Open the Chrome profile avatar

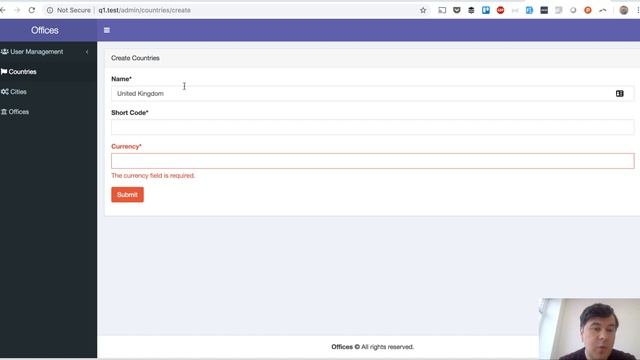pos(624,10)
